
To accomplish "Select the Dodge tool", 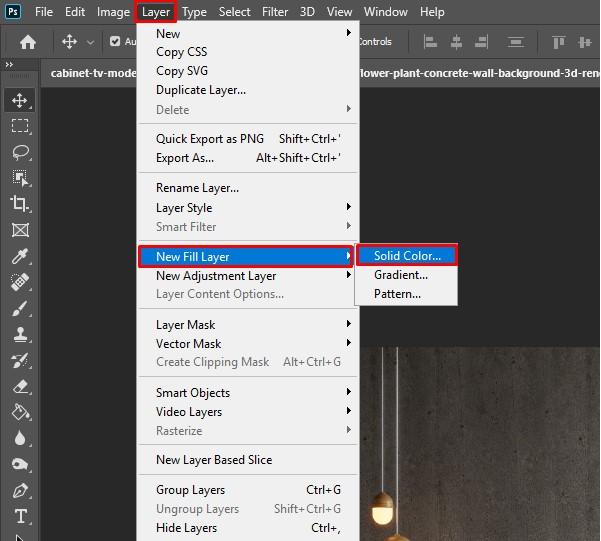I will click(20, 464).
